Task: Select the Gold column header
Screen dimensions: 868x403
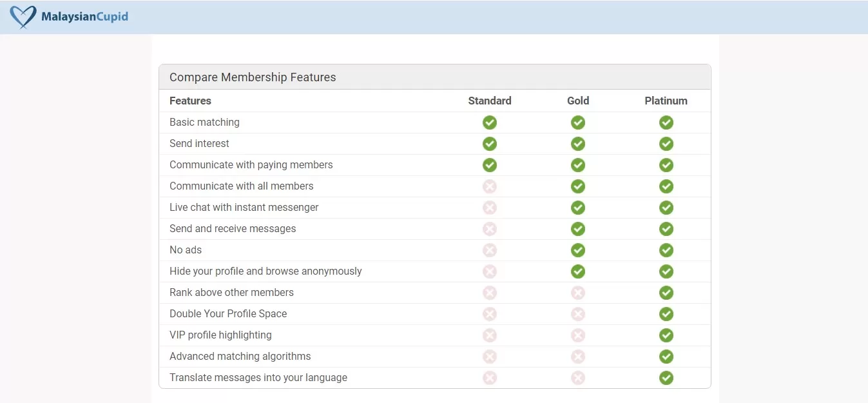Action: 578,101
